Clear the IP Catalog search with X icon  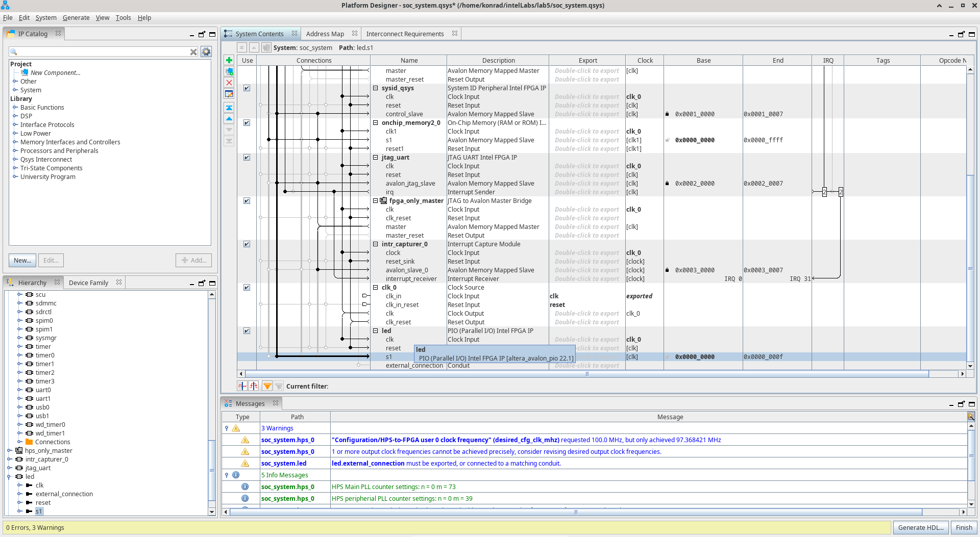coord(193,52)
